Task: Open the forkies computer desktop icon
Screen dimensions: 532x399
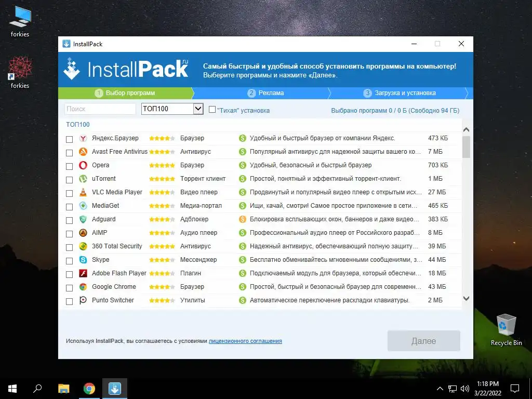Action: click(20, 21)
